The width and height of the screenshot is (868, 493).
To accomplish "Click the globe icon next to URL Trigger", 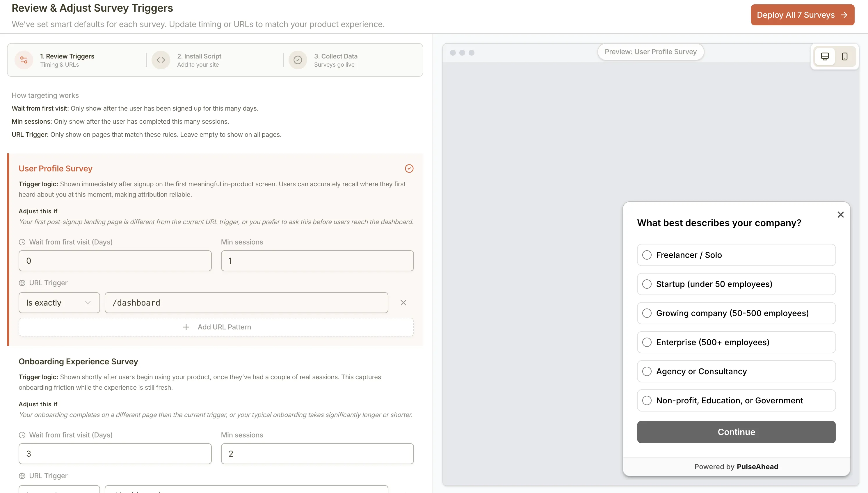I will (x=22, y=283).
